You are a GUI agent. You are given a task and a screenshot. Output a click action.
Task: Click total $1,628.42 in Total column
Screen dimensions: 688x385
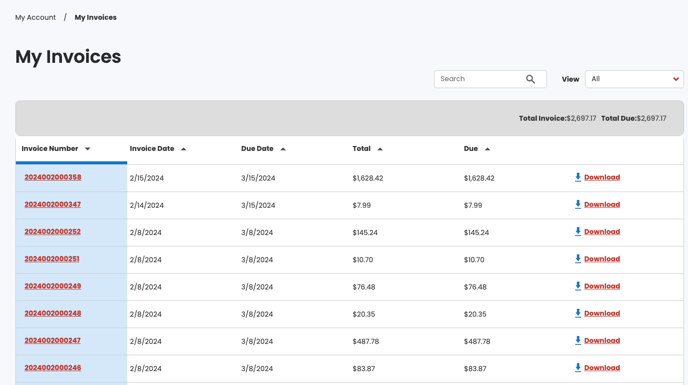coord(368,178)
